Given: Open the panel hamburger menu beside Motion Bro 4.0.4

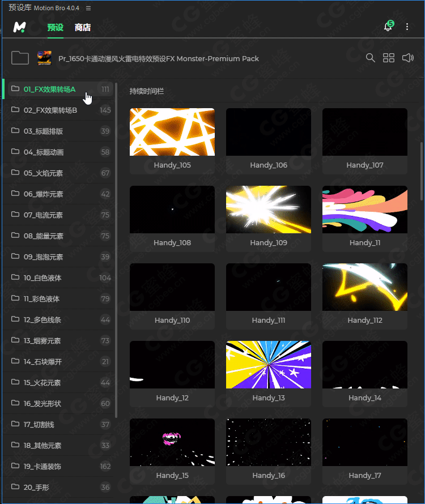Looking at the screenshot, I should pyautogui.click(x=88, y=8).
